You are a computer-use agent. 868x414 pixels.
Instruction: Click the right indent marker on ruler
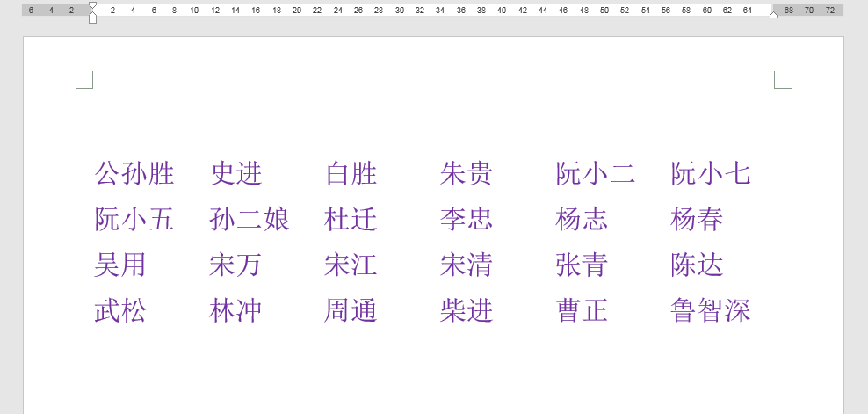pyautogui.click(x=773, y=15)
